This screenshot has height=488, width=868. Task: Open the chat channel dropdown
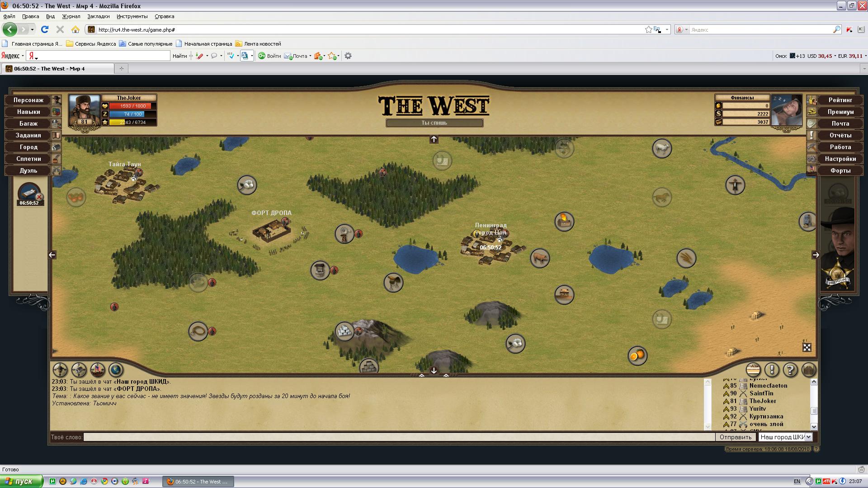[x=808, y=437]
